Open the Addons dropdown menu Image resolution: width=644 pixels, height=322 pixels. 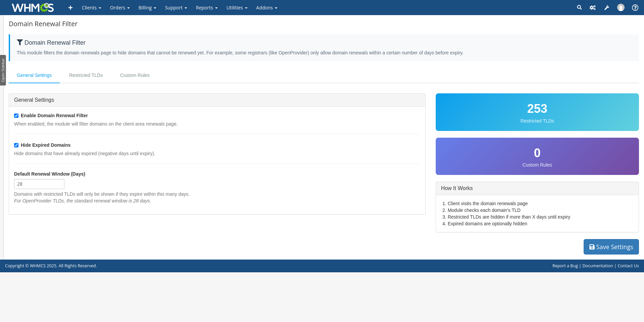coord(266,8)
